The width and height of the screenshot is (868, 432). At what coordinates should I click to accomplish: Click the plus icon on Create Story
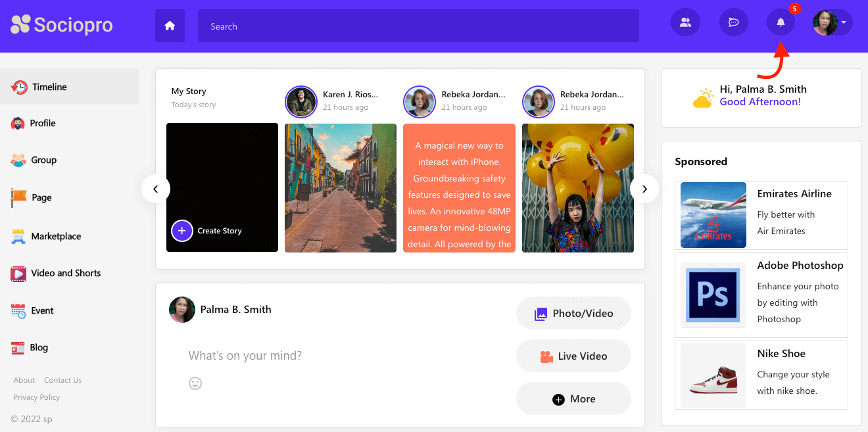(182, 231)
